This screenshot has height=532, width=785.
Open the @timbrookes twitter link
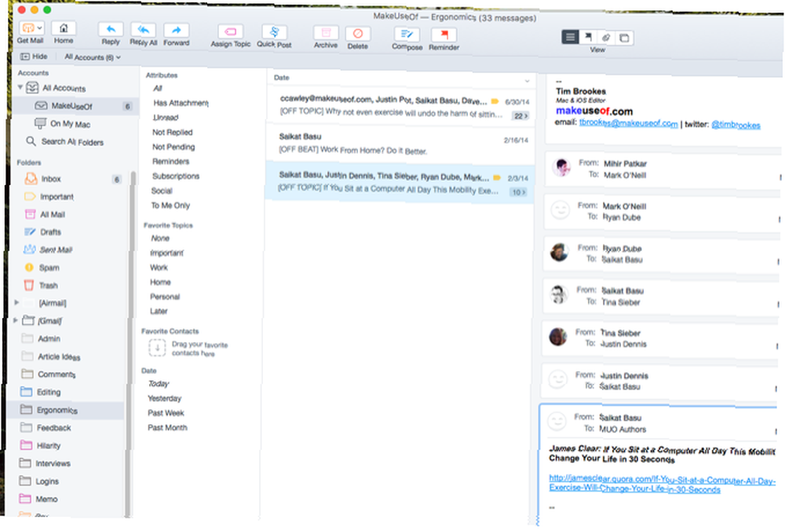pos(736,125)
